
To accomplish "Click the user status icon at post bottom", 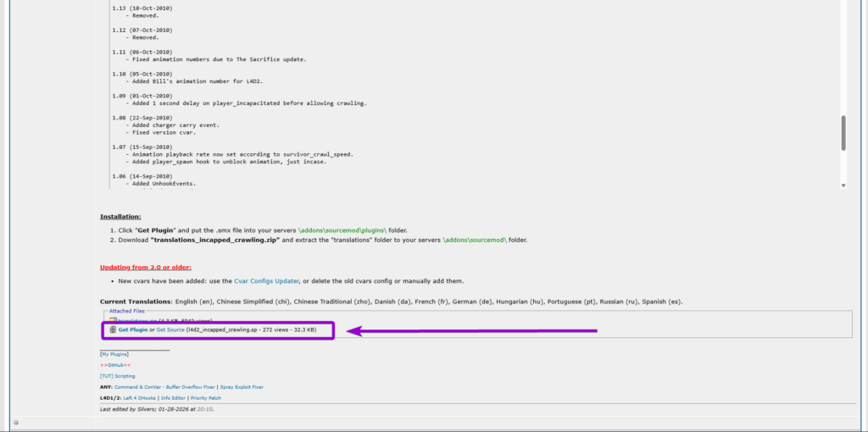I will click(16, 423).
